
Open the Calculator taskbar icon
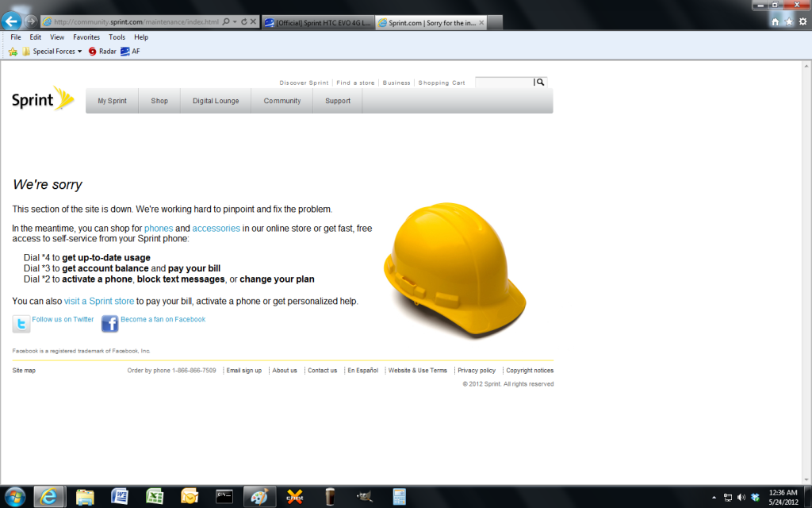coord(399,497)
